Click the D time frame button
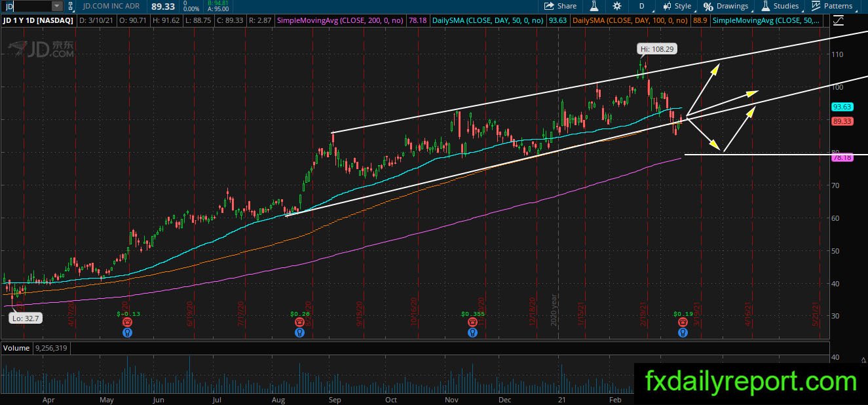868x405 pixels. tap(642, 6)
